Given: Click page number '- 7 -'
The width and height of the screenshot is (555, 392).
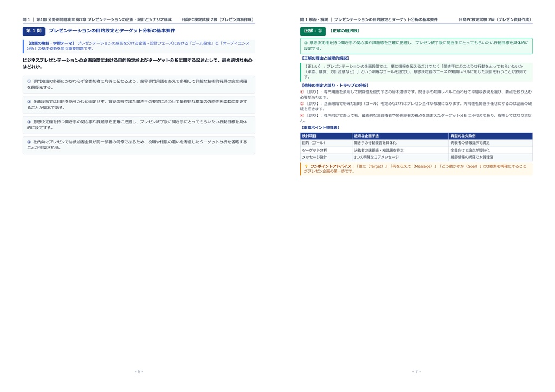Looking at the screenshot, I should [416, 371].
